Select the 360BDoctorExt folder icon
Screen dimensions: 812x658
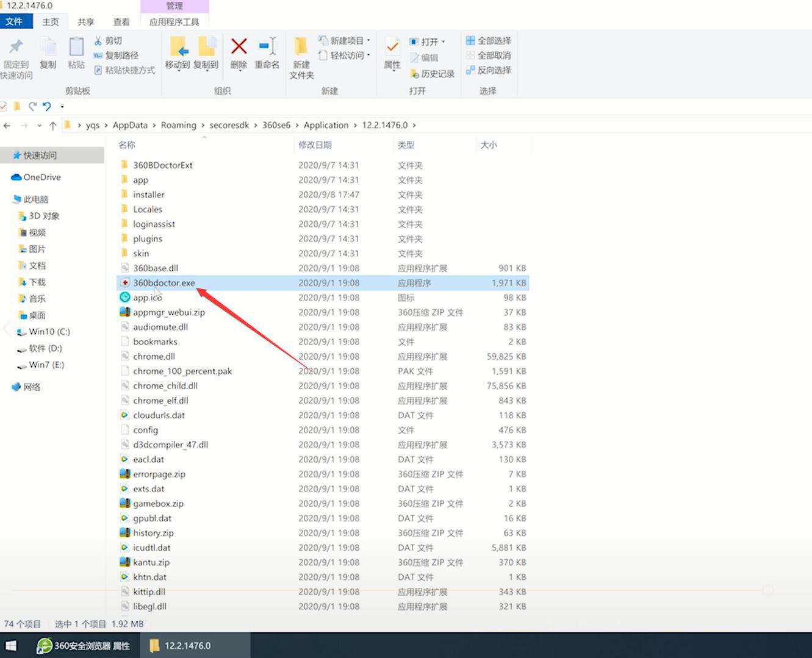click(x=124, y=165)
